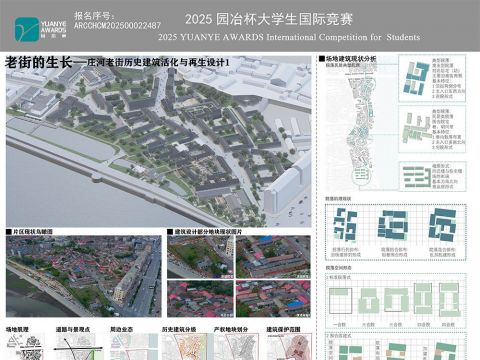Click the bottom-right red-roof site photo

tap(273, 298)
